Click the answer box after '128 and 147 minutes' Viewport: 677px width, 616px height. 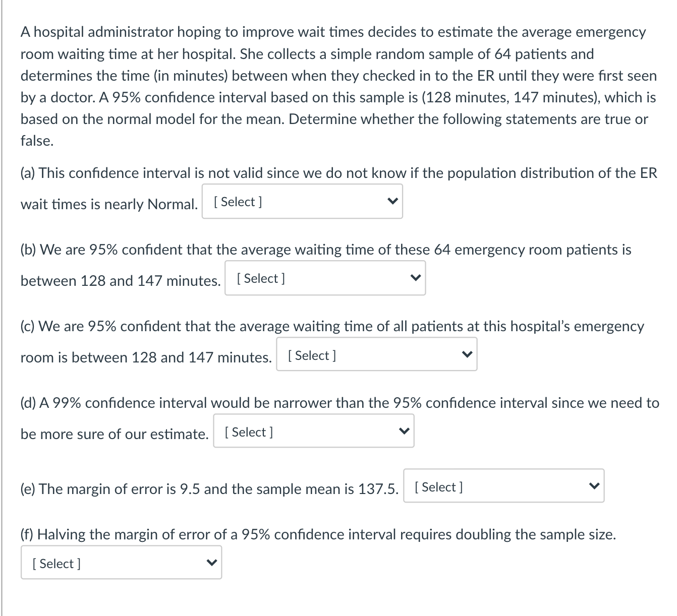pos(325,278)
